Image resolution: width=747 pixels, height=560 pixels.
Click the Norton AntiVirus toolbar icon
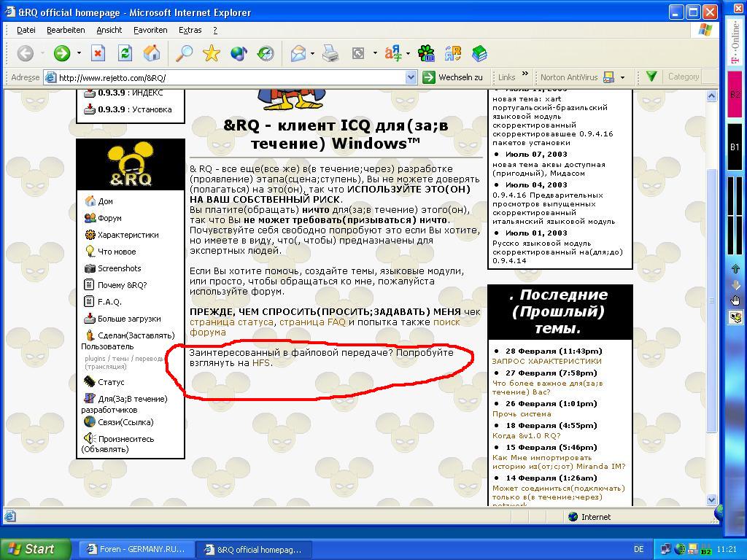pos(608,77)
